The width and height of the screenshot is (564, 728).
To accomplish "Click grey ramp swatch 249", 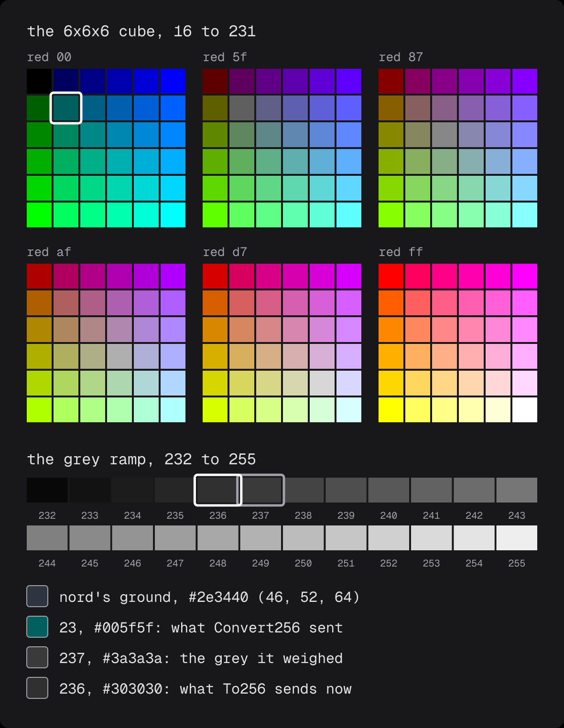I will tap(260, 538).
